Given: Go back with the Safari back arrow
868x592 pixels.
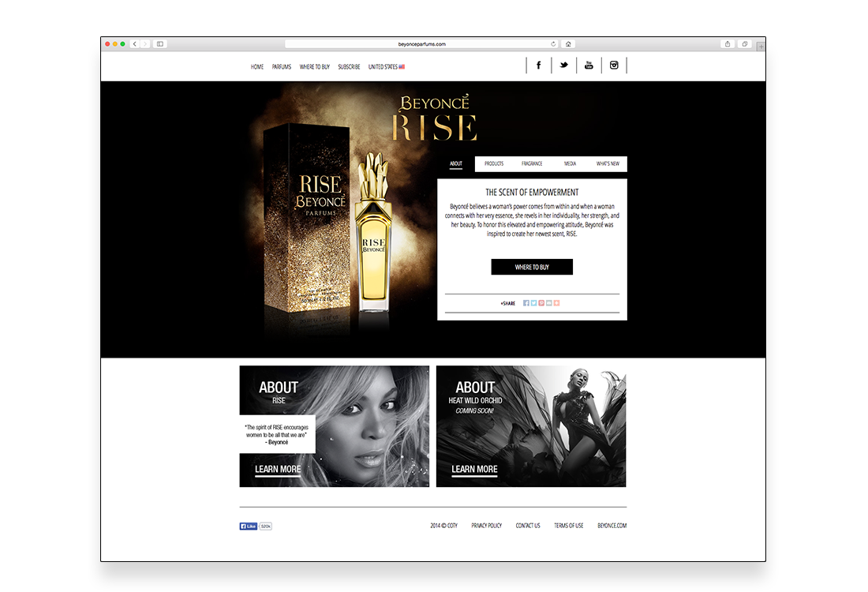Looking at the screenshot, I should pyautogui.click(x=134, y=43).
